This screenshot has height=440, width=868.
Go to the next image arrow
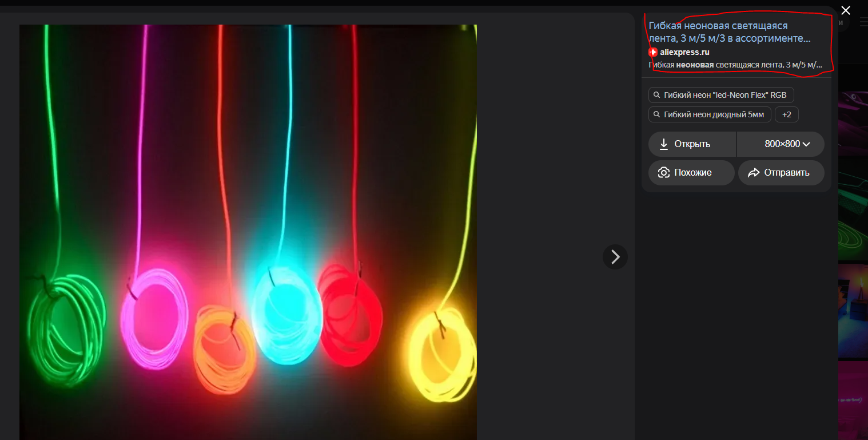point(615,257)
